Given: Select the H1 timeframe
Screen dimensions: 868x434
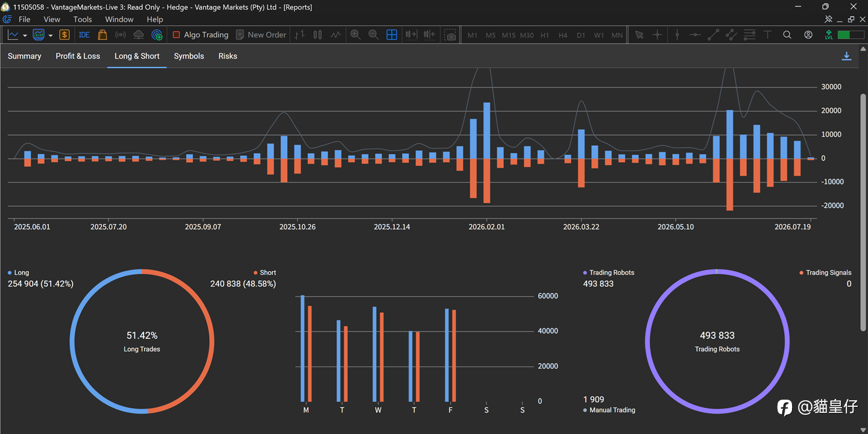Looking at the screenshot, I should (545, 35).
